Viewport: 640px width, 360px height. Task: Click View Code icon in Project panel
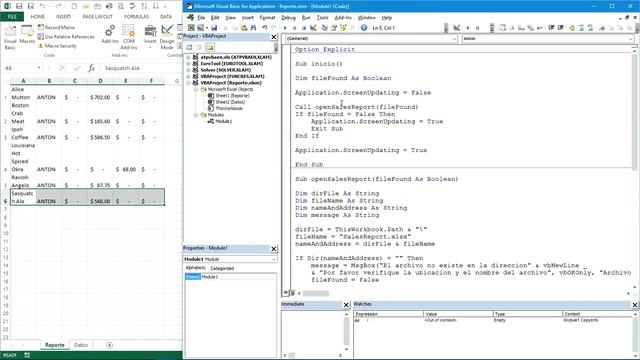(189, 47)
